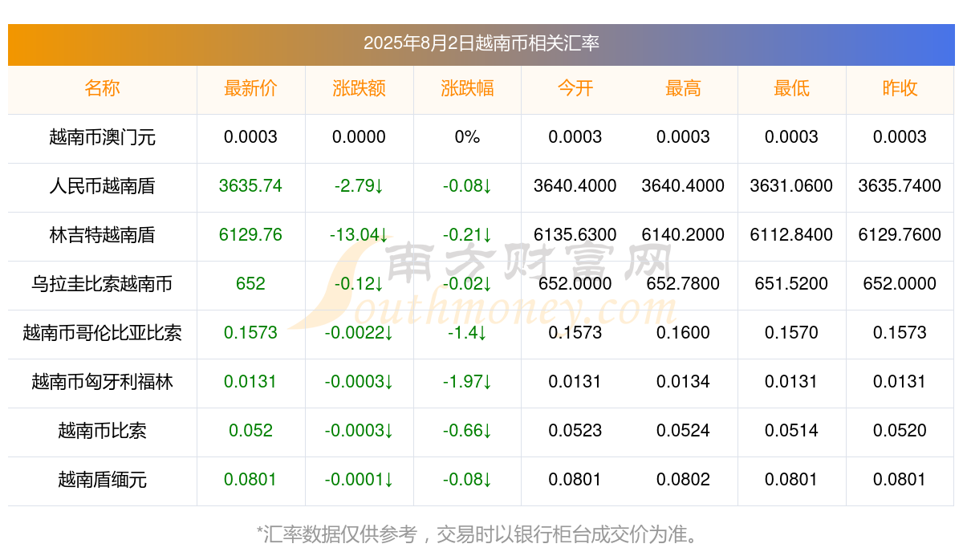Click the row name 越南盾缅元

pos(102,480)
